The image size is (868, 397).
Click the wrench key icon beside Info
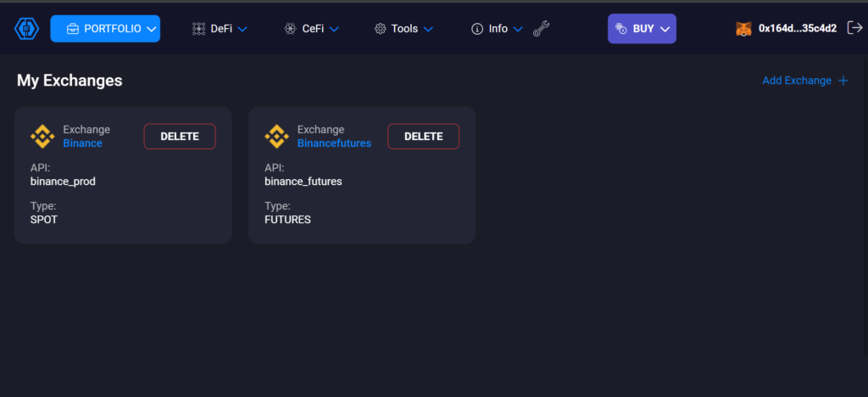coord(542,29)
